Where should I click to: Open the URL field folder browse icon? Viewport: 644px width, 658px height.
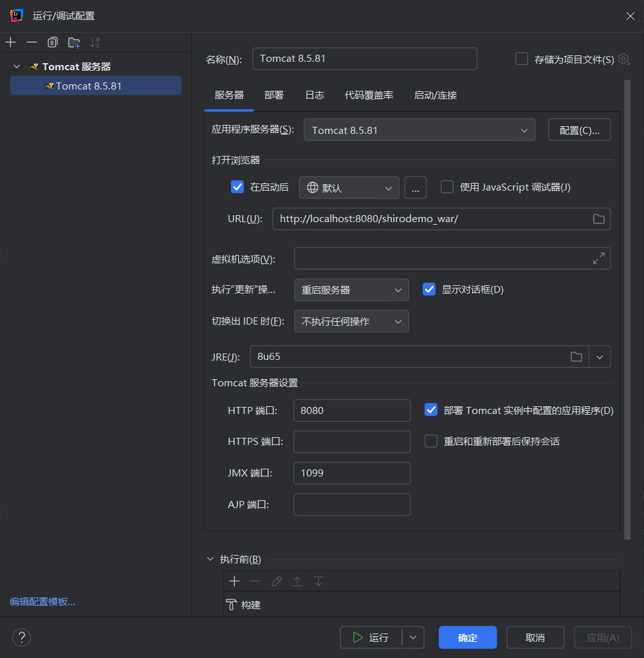click(598, 219)
